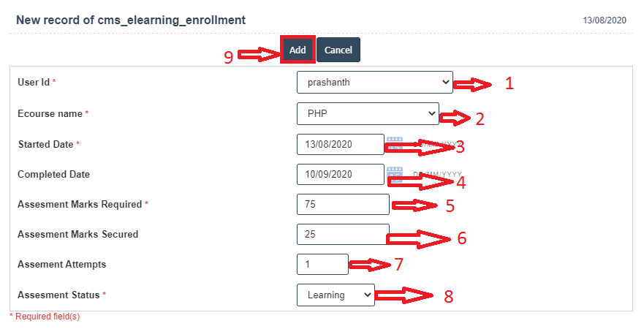Click the "User Id" field label
The image size is (644, 329).
(x=34, y=83)
